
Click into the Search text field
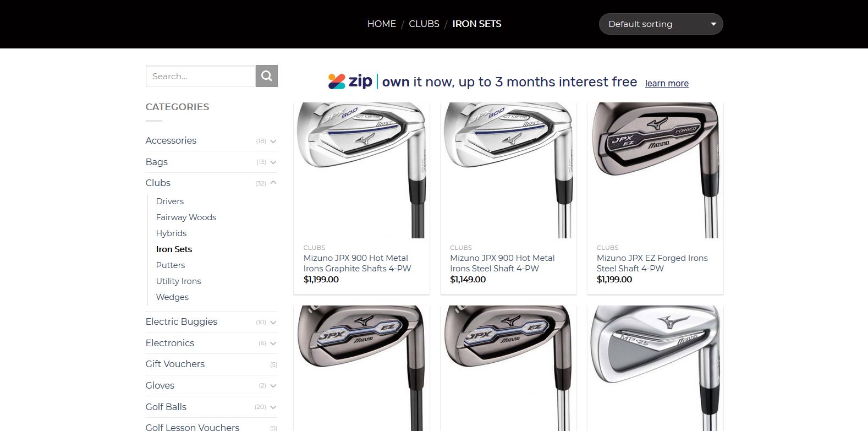[201, 76]
